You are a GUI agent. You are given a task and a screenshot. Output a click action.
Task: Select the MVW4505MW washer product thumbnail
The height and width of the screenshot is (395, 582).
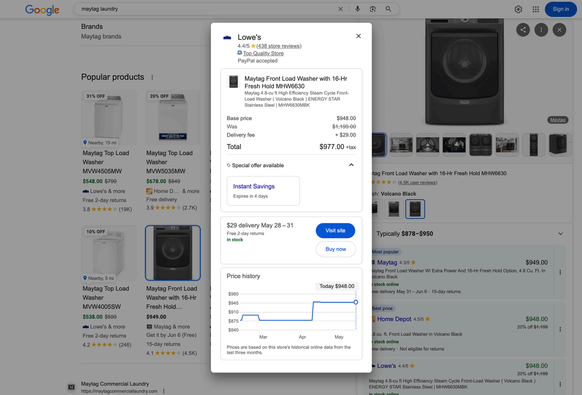point(109,118)
